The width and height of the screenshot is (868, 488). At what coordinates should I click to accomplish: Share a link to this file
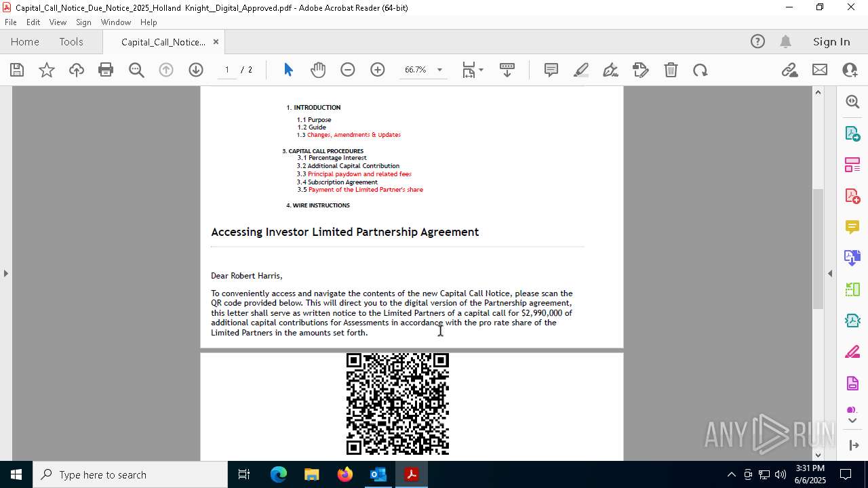tap(789, 70)
